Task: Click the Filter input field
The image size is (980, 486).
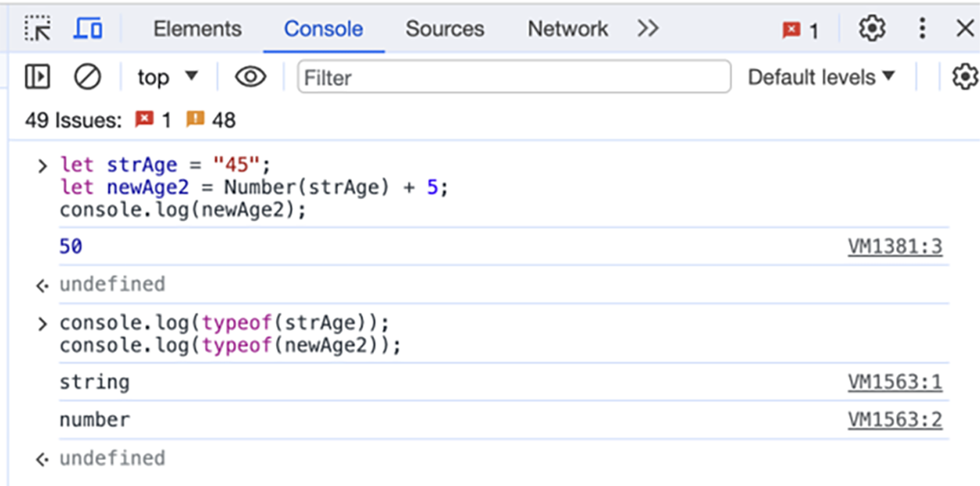Action: [514, 77]
